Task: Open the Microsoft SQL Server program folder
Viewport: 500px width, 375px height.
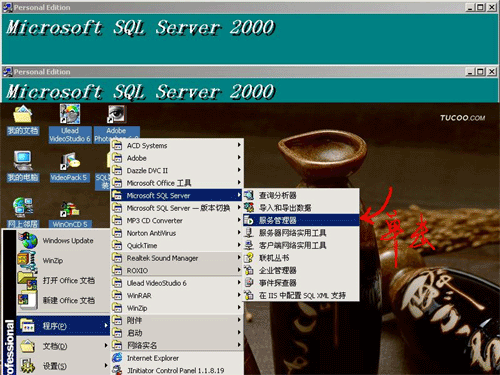Action: (x=177, y=195)
